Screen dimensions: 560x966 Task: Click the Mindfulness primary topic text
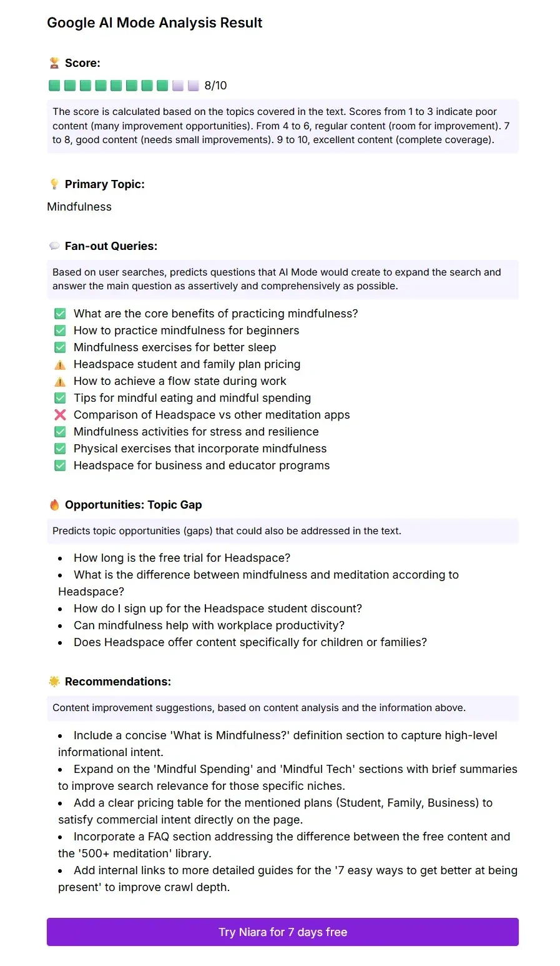79,207
